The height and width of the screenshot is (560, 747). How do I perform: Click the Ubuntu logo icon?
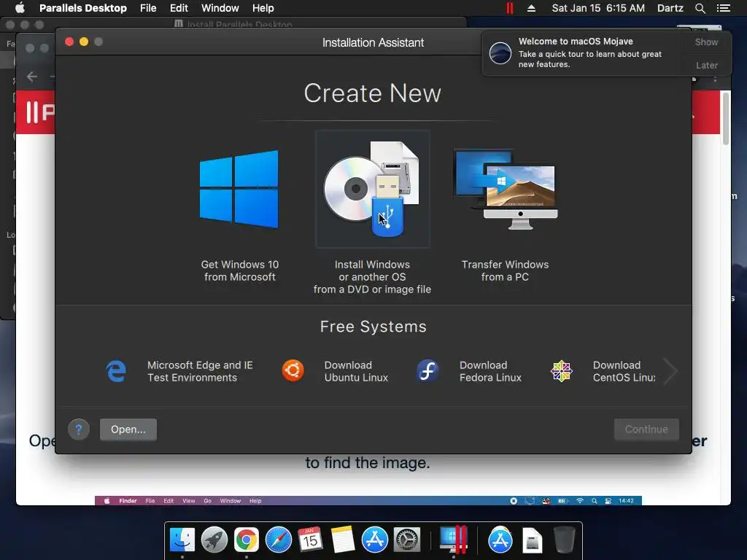pyautogui.click(x=293, y=371)
